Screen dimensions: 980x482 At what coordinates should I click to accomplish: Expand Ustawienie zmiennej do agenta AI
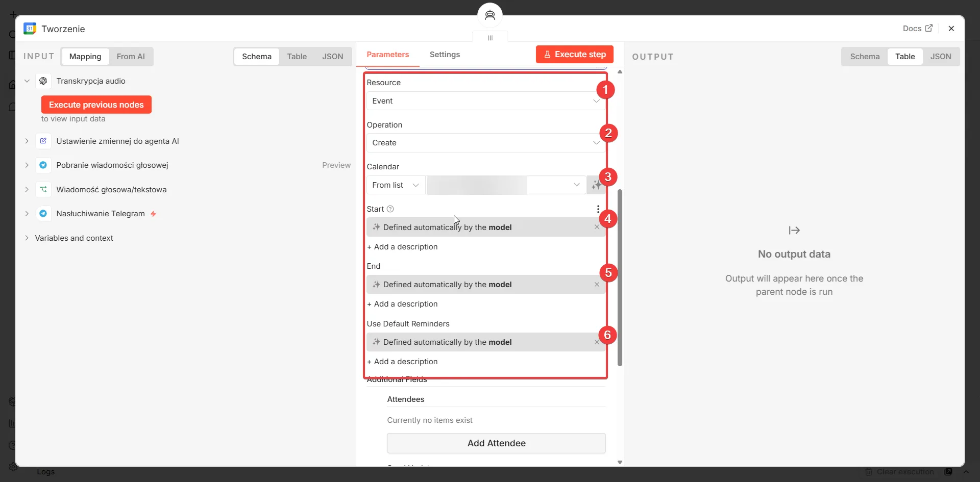coord(27,141)
